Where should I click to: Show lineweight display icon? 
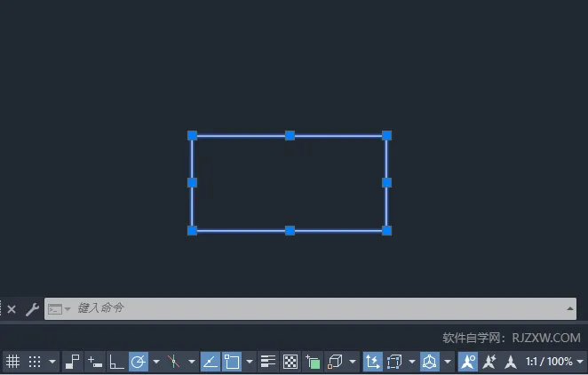coord(268,362)
